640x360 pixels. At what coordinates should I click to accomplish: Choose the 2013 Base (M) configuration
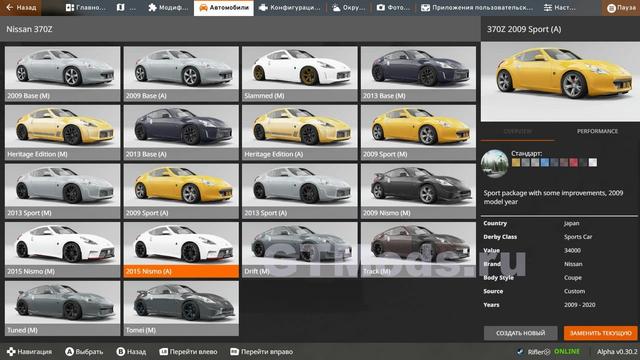(418, 74)
